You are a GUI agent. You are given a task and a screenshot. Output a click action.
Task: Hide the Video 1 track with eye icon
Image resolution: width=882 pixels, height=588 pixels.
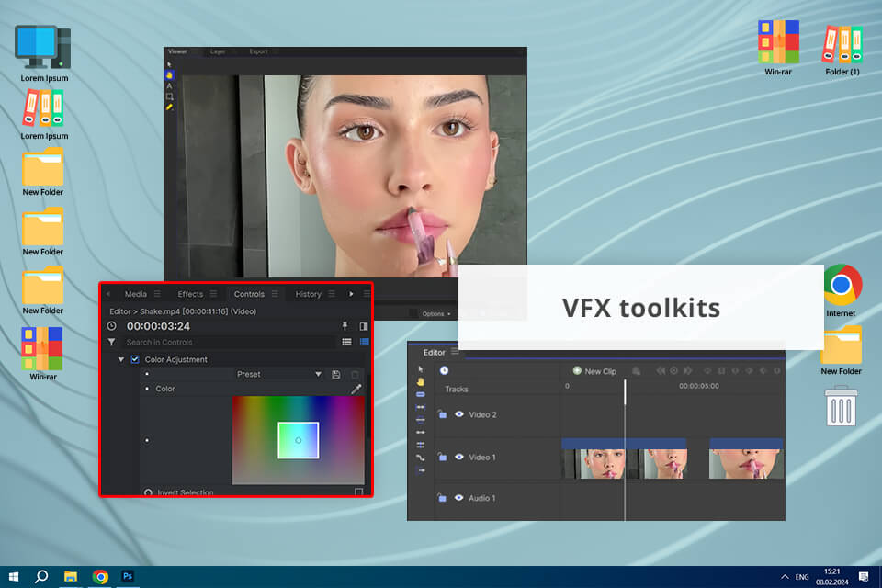point(459,457)
